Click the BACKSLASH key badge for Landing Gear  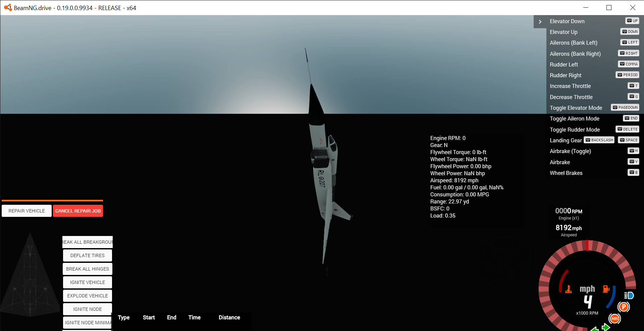pos(599,140)
